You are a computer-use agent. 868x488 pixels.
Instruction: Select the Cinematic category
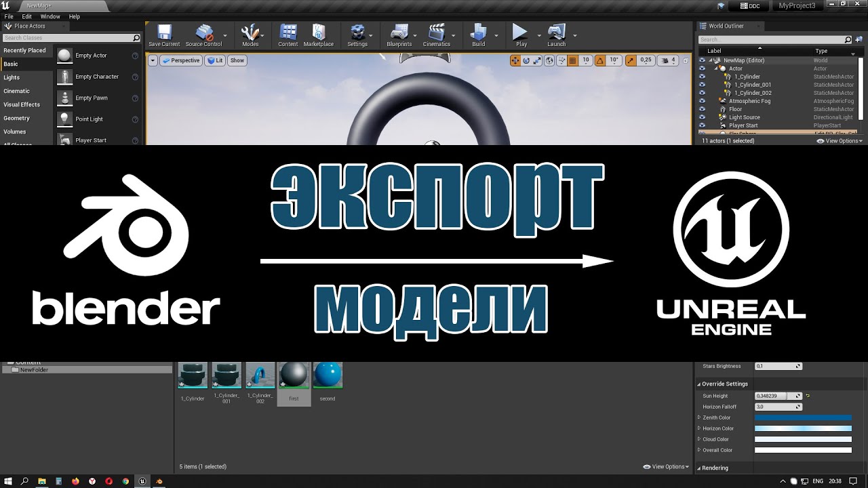(x=26, y=91)
